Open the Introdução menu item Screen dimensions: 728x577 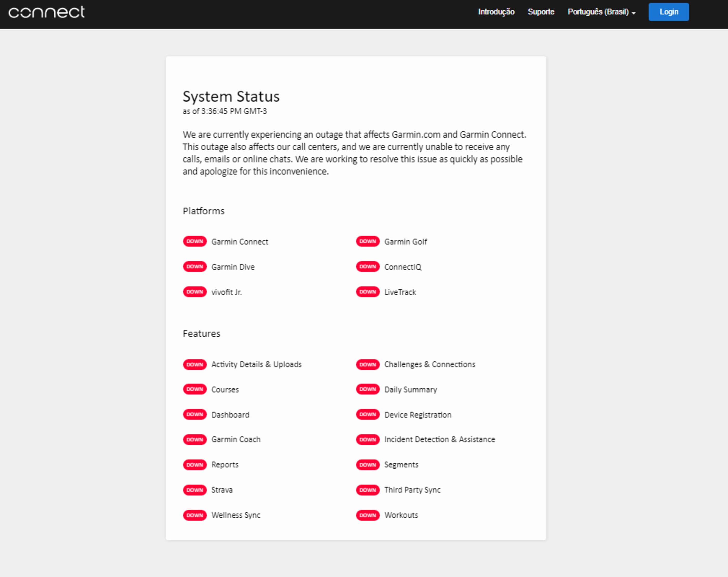[496, 12]
